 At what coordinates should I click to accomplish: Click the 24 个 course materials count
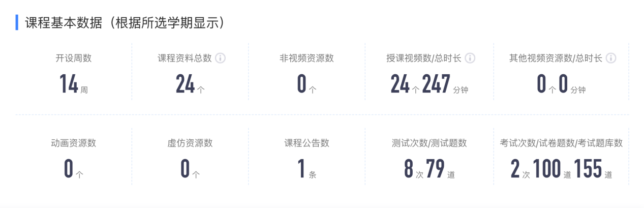tap(190, 84)
